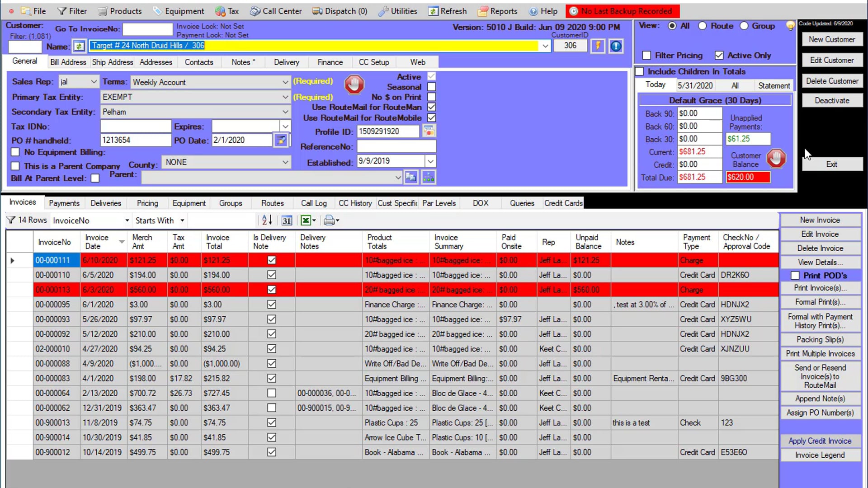Open the Products menu
Image resolution: width=868 pixels, height=488 pixels.
pyautogui.click(x=120, y=11)
